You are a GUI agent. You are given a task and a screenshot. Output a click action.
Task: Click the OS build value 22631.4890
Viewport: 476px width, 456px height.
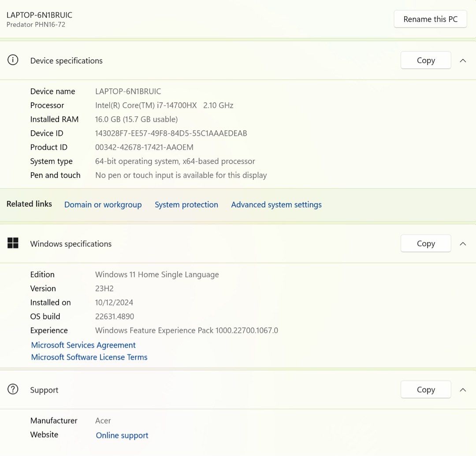115,317
